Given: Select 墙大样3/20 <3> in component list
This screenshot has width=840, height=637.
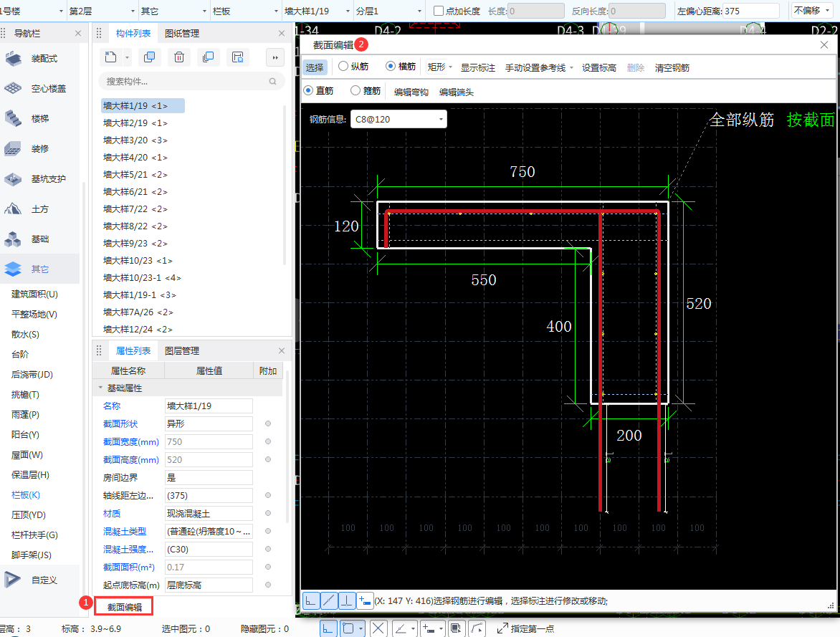Looking at the screenshot, I should click(135, 140).
